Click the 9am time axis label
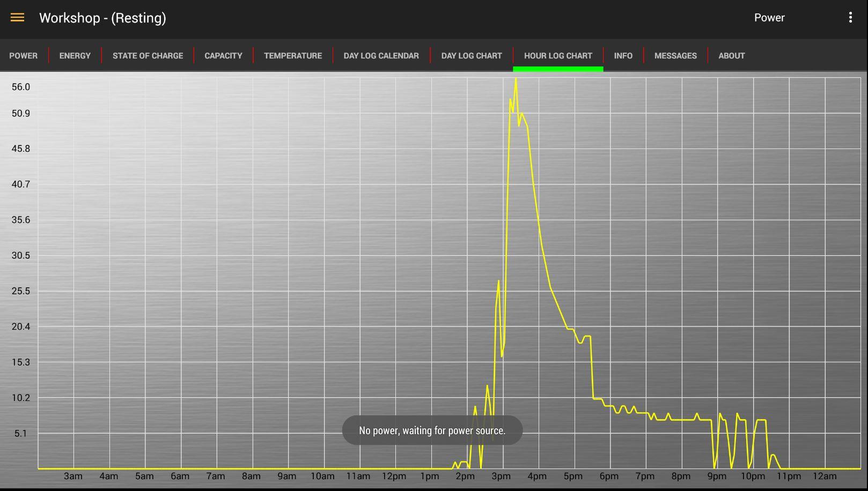868x491 pixels. pyautogui.click(x=287, y=476)
